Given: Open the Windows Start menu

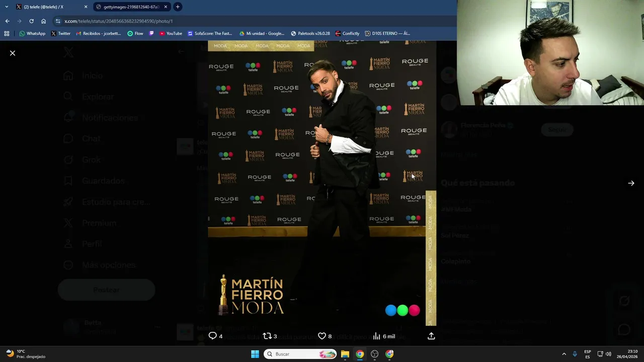Looking at the screenshot, I should pos(255,354).
